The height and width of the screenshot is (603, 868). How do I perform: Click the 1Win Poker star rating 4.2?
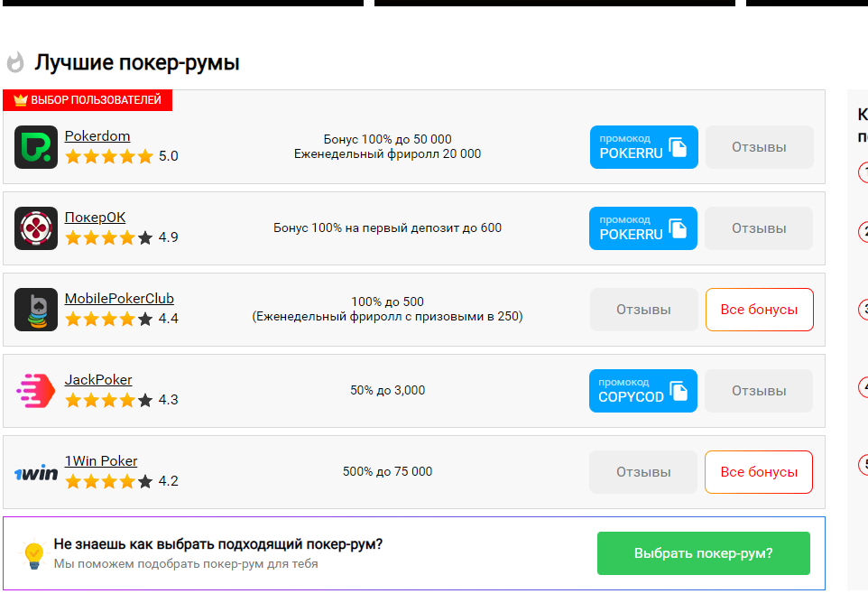(x=121, y=481)
